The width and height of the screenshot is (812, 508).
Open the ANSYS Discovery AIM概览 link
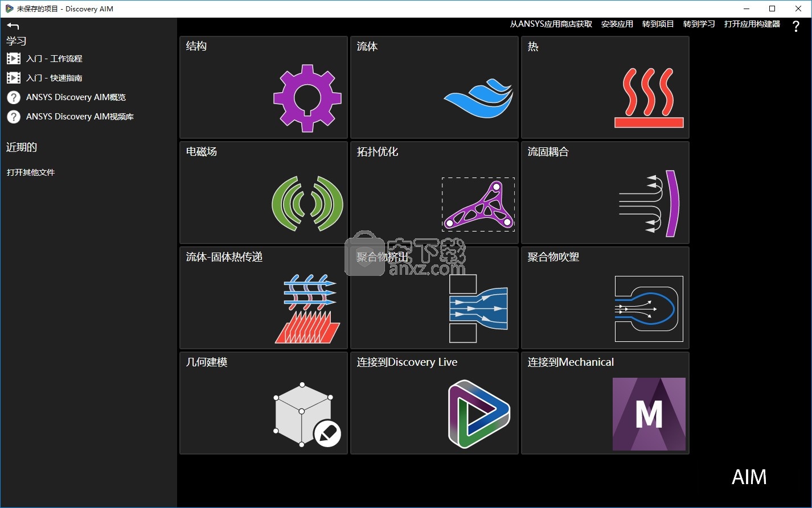76,97
